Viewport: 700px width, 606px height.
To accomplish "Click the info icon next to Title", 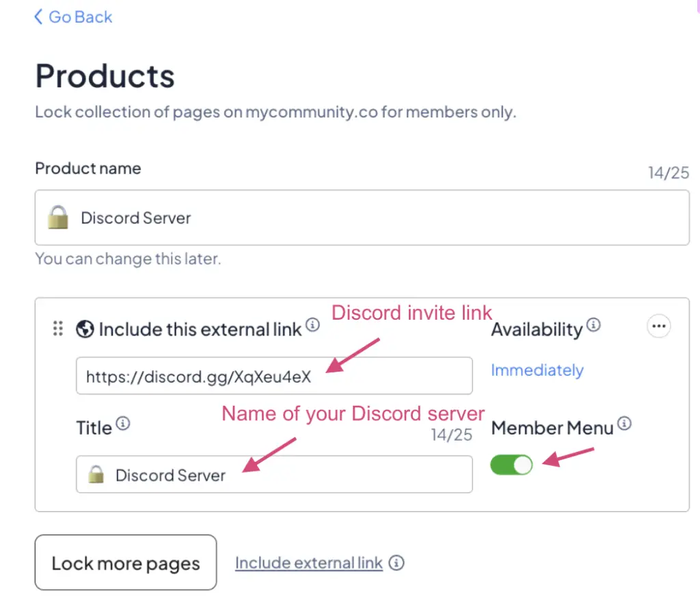I will [x=122, y=424].
